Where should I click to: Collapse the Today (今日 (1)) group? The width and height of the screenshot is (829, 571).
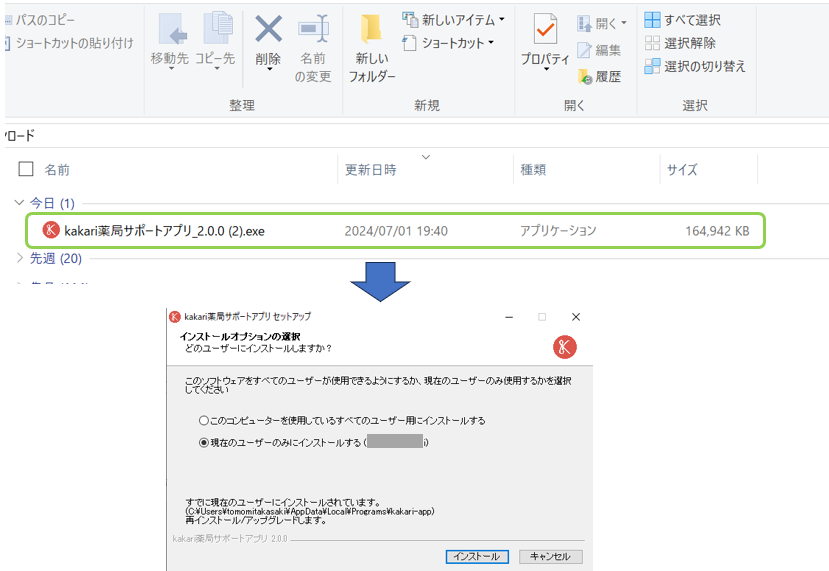20,202
